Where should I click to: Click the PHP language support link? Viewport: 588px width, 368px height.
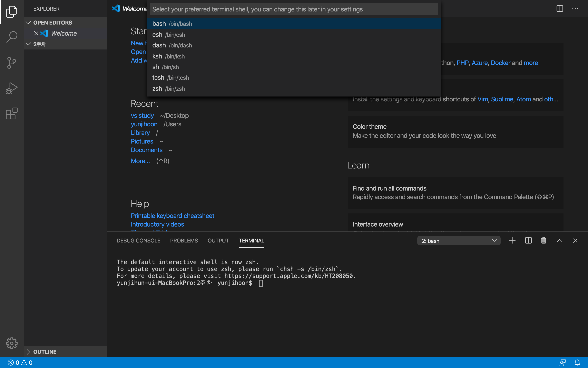[462, 63]
